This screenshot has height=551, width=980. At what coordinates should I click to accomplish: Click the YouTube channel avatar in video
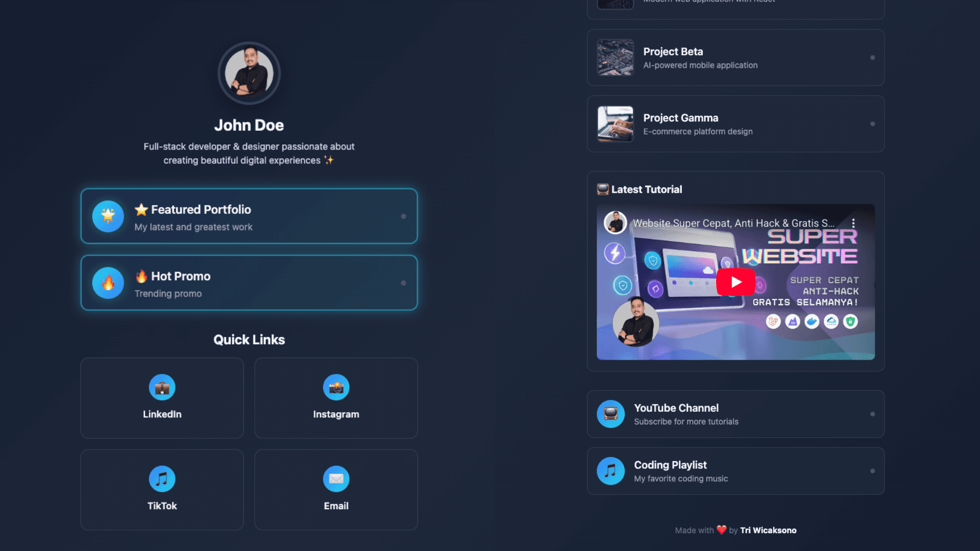(x=615, y=223)
